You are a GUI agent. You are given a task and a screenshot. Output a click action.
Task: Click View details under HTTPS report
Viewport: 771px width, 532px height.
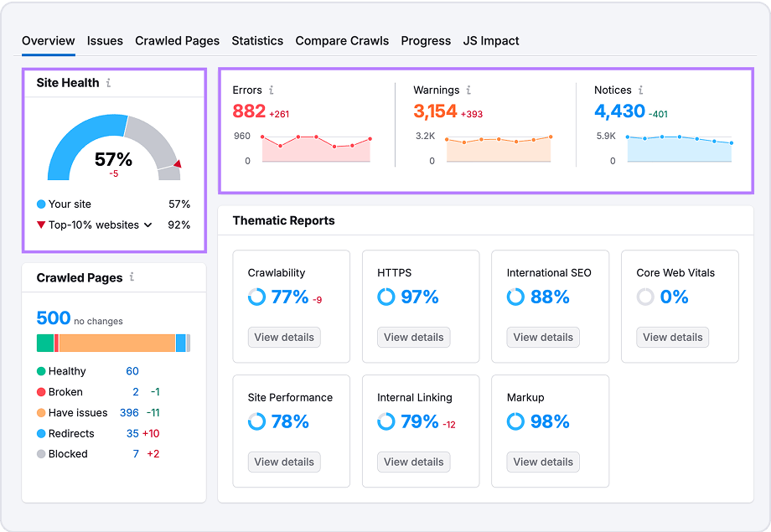click(x=413, y=337)
